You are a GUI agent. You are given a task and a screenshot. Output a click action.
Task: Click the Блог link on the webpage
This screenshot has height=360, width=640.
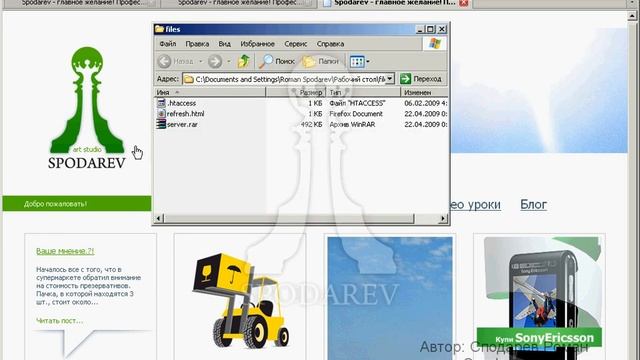point(533,204)
